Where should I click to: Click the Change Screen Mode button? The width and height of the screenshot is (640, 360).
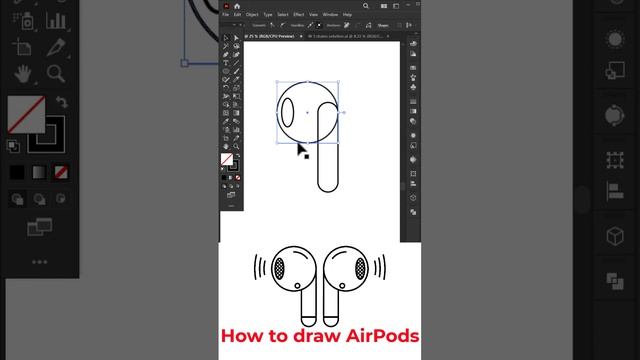(x=231, y=195)
